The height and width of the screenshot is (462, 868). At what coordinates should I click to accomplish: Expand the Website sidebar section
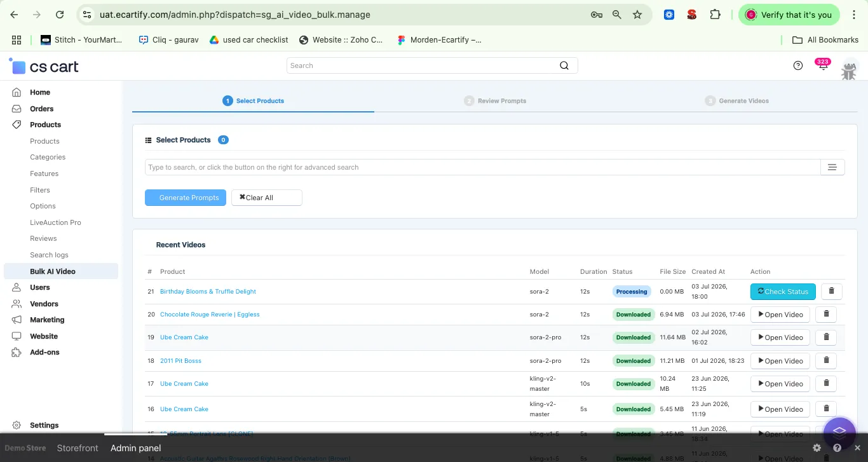click(44, 336)
